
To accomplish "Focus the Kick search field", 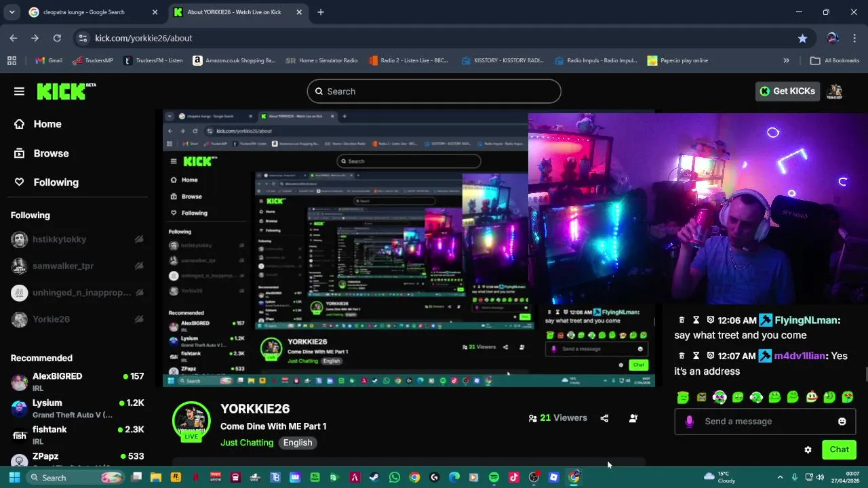I will pyautogui.click(x=434, y=91).
